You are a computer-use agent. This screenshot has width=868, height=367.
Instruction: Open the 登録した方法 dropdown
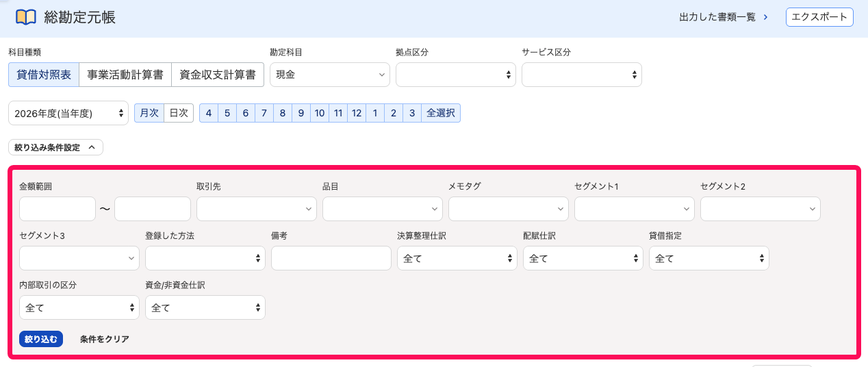tap(205, 258)
